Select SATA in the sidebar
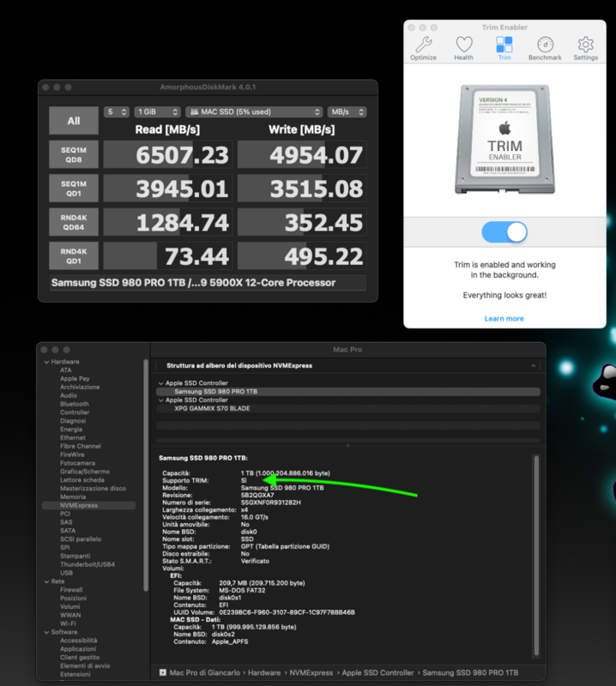This screenshot has height=686, width=616. pos(68,531)
